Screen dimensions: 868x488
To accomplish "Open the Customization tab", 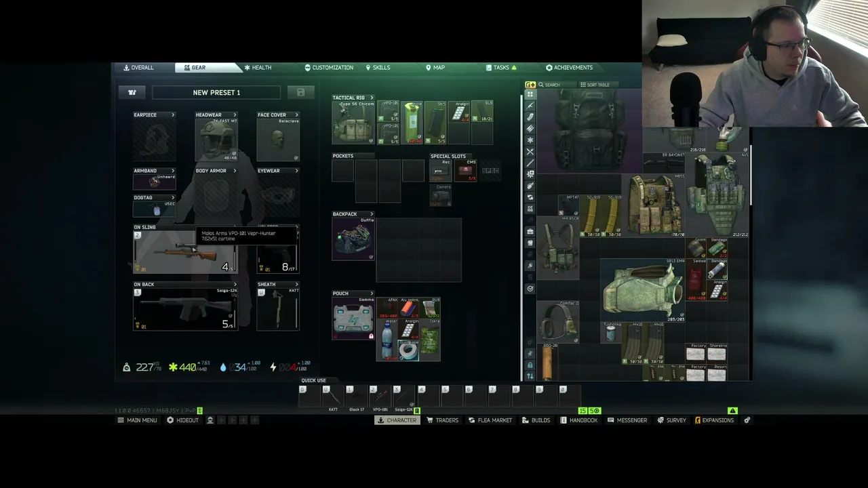I will tap(329, 68).
